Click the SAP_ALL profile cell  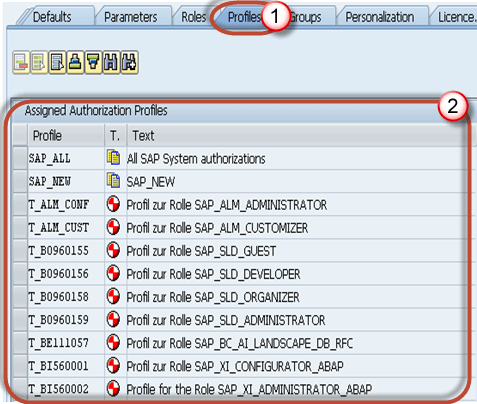point(66,158)
